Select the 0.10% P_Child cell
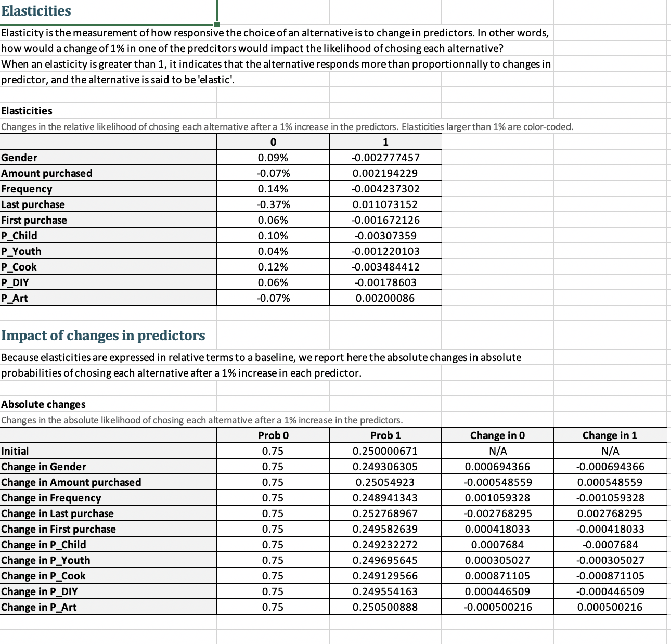The width and height of the screenshot is (671, 644). coord(273,236)
